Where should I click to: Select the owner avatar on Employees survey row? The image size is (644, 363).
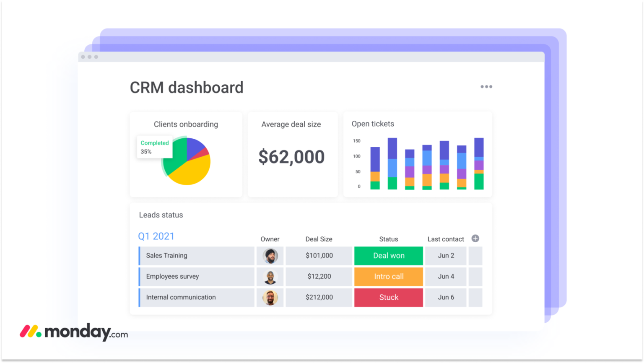[270, 277]
